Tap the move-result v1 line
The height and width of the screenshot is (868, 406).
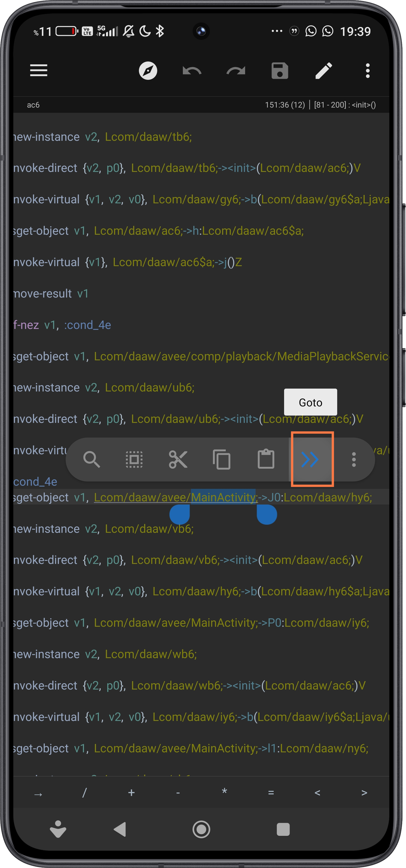click(51, 294)
